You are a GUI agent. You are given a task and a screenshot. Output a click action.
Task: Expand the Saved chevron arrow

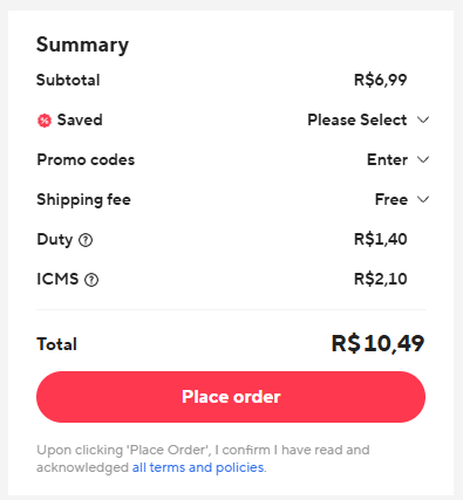coord(423,120)
